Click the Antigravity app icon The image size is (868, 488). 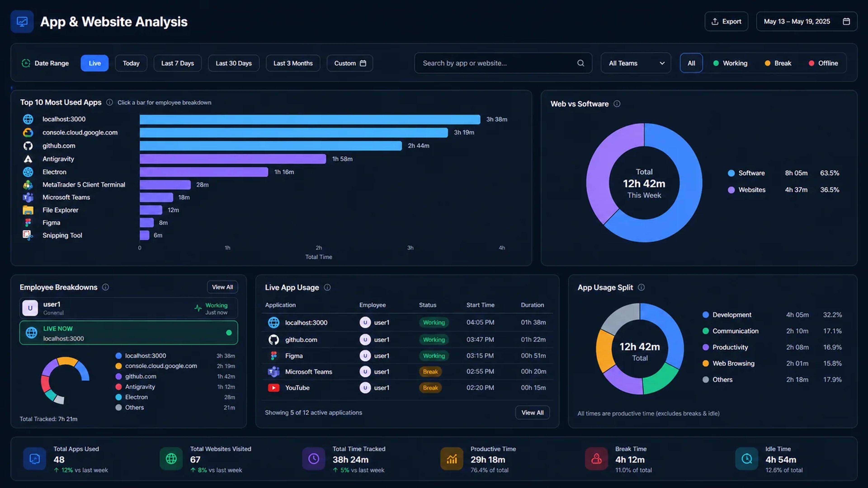pos(28,159)
